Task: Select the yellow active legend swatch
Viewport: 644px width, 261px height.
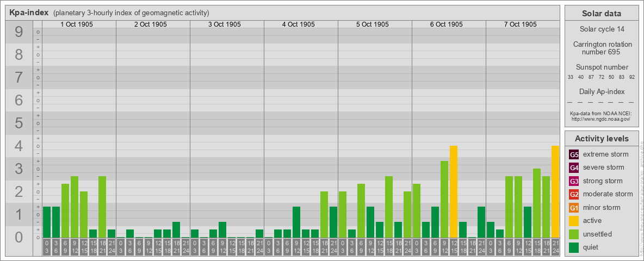Action: click(x=574, y=221)
